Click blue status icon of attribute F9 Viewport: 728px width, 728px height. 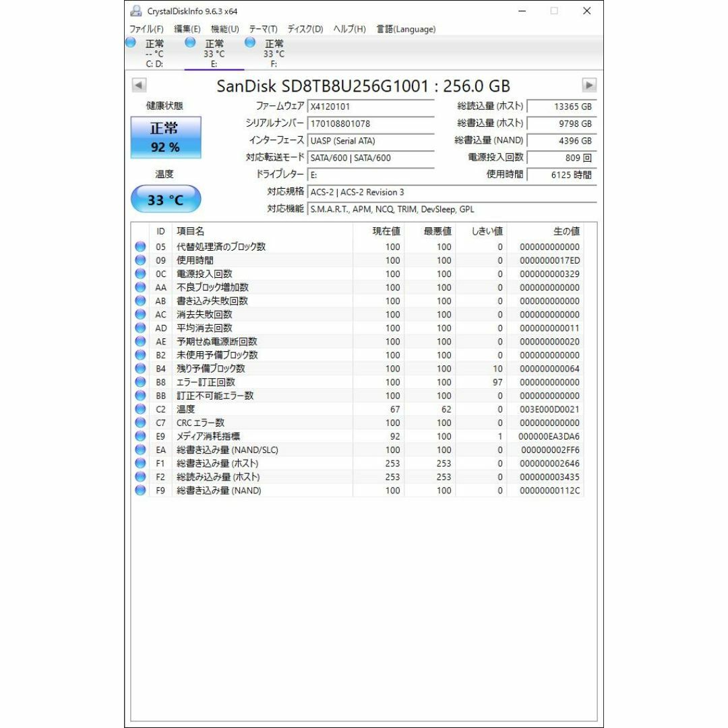click(x=140, y=490)
